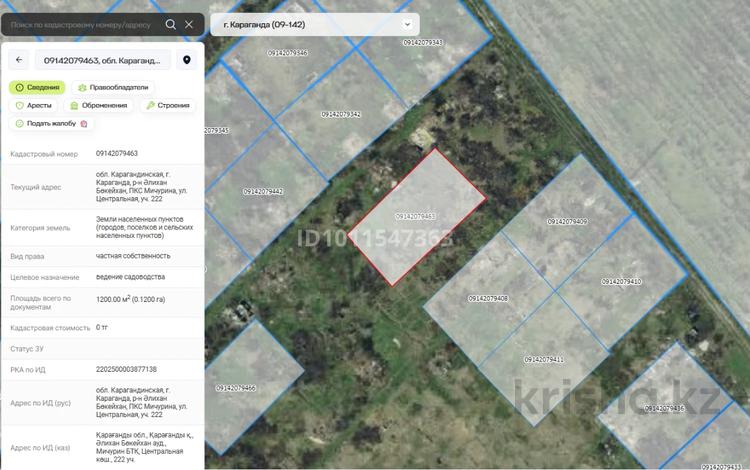This screenshot has height=470, width=750.
Task: Click the Кадастровая стоимость value 0 тг
Action: [x=101, y=328]
